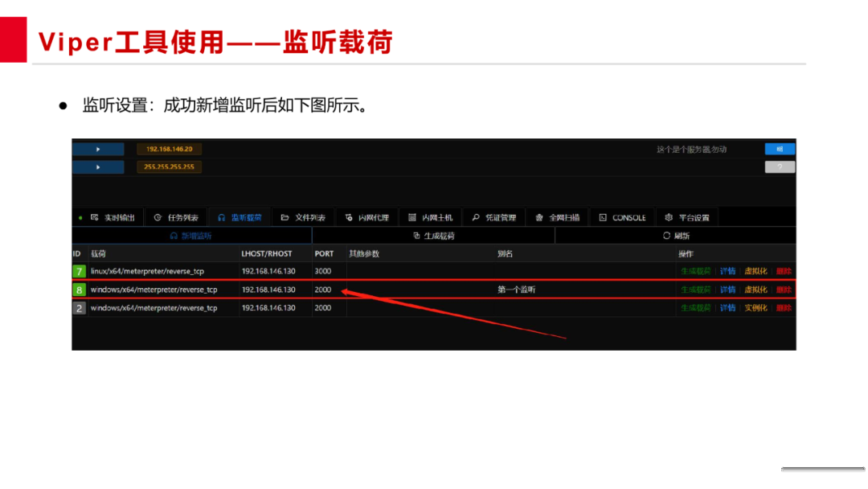The height and width of the screenshot is (489, 868).
Task: Click the LHOST 192.168.146.130 in row 7
Action: 268,271
